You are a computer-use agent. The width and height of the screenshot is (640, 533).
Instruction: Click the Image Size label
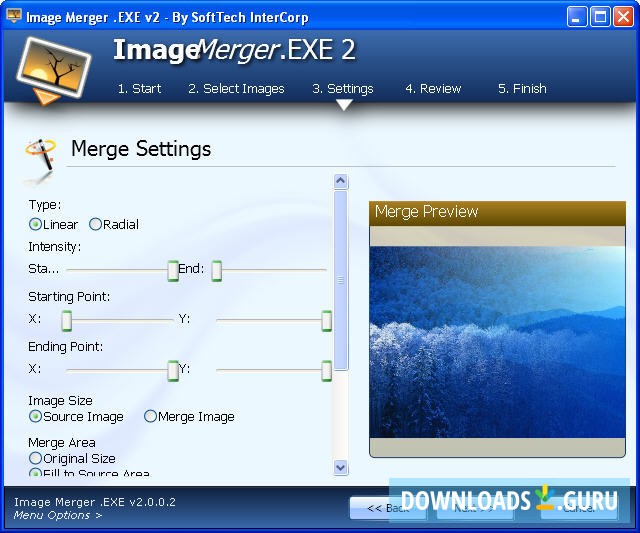(60, 401)
